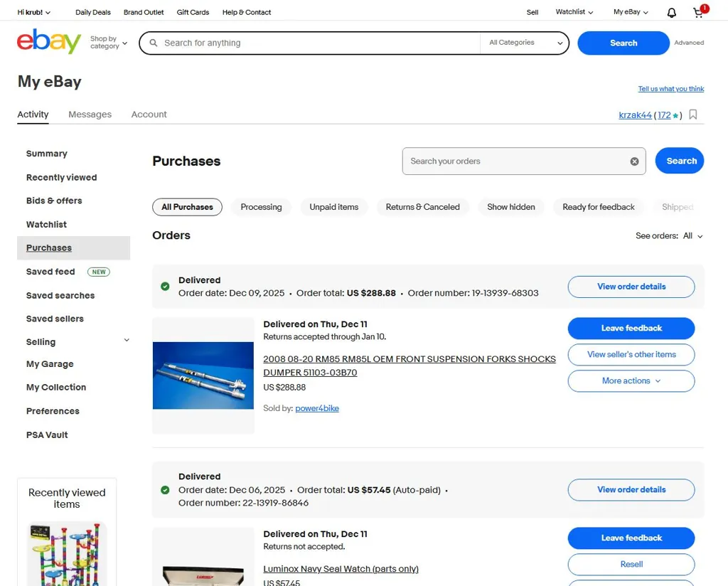The height and width of the screenshot is (586, 728).
Task: Toggle the Unpaid items filter
Action: coord(333,207)
